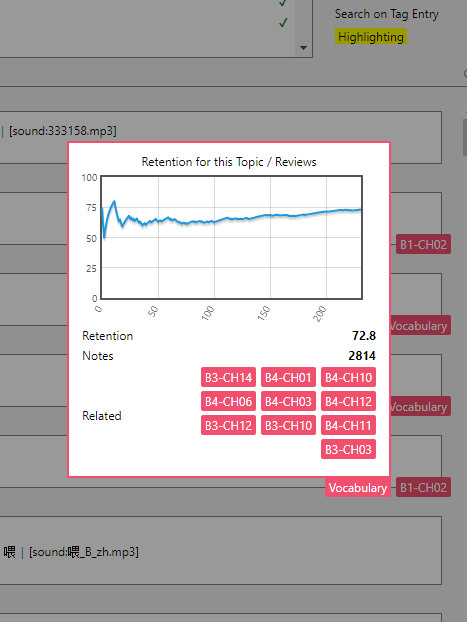467x622 pixels.
Task: Click the retention line chart
Action: [232, 237]
